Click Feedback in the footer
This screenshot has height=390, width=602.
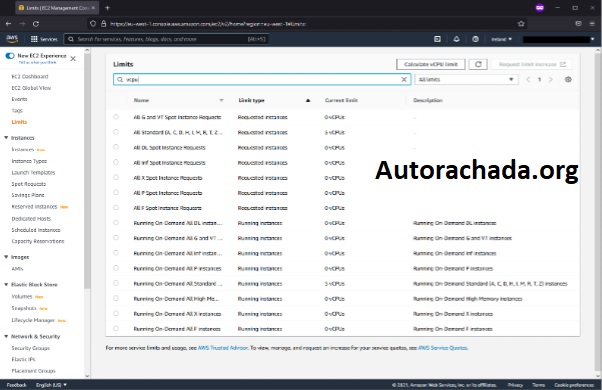coord(17,385)
